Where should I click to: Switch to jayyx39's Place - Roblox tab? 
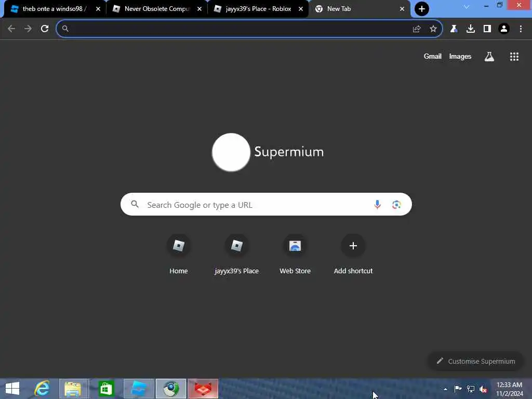point(258,9)
